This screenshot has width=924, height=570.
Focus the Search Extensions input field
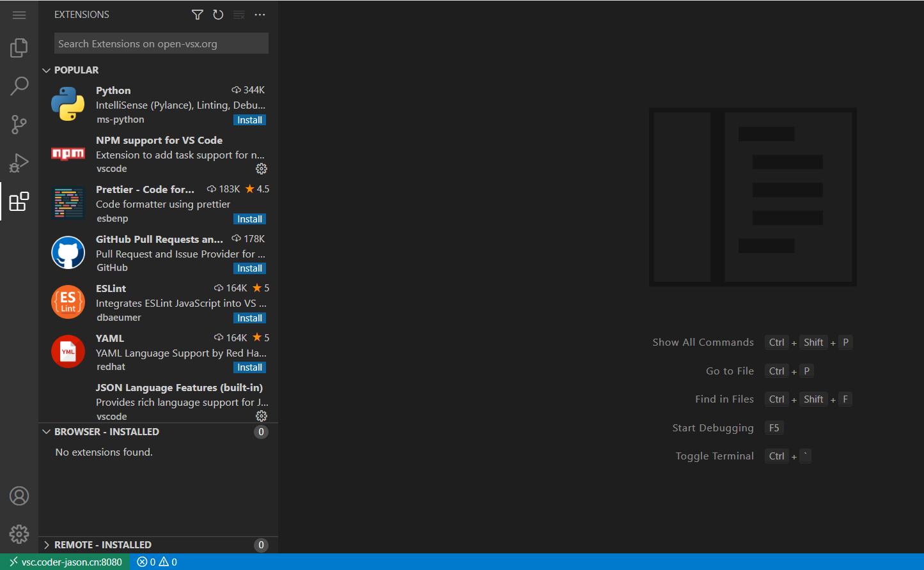[161, 43]
